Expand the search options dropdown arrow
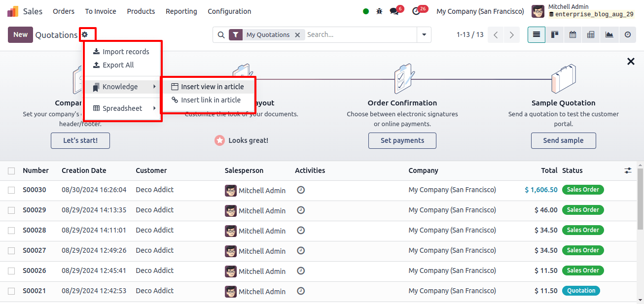 (x=424, y=35)
